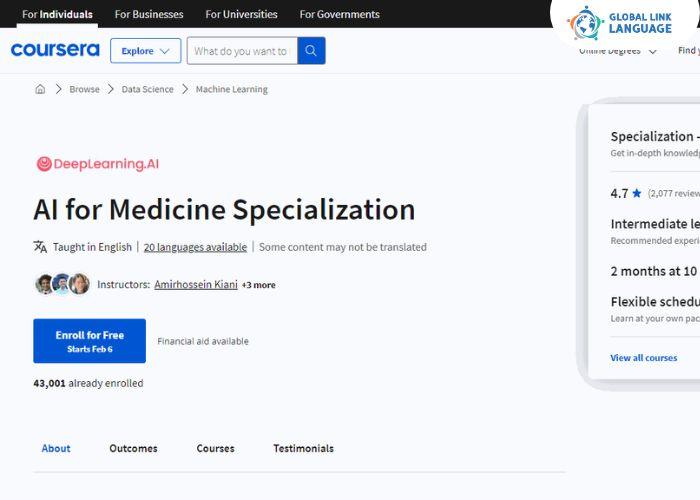Click the instructor avatar photos
Viewport: 700px width, 500px height.
[62, 284]
